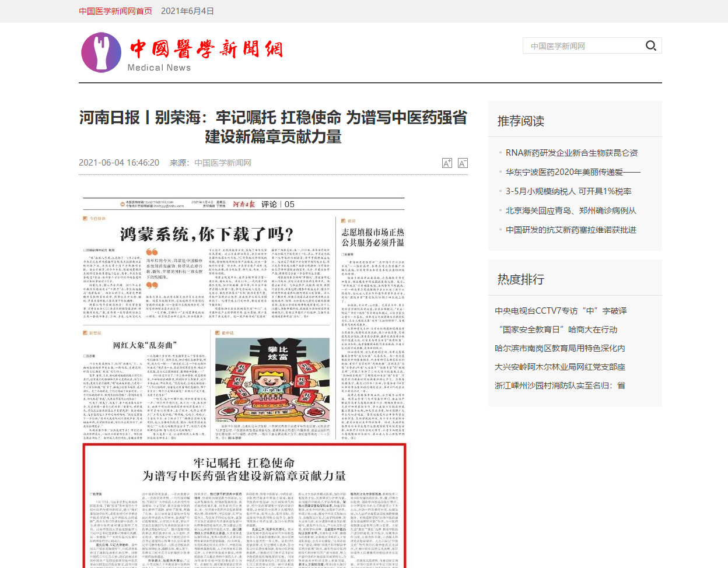Open article RNA新药研发企业新合生物获昆仑资
Image resolution: width=728 pixels, height=568 pixels.
tap(571, 153)
